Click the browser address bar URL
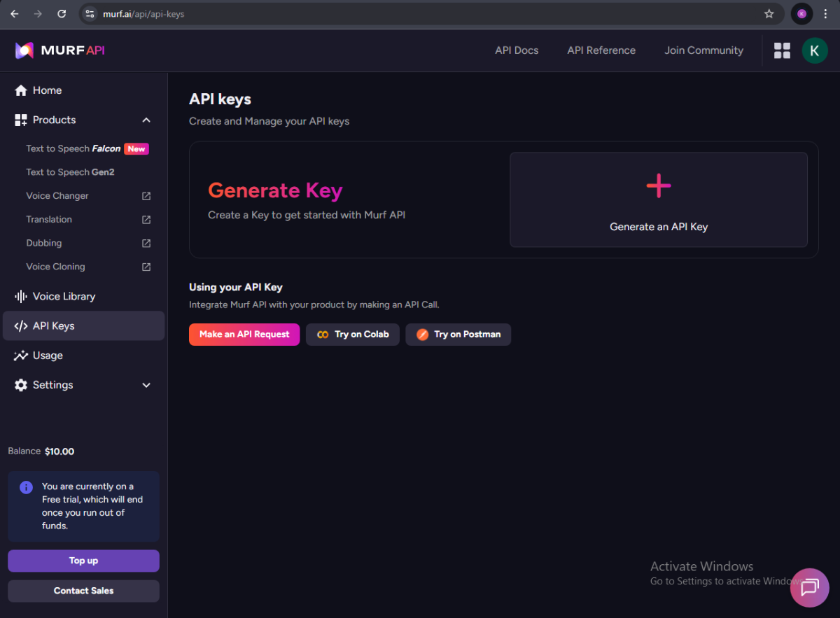The image size is (840, 618). 143,14
